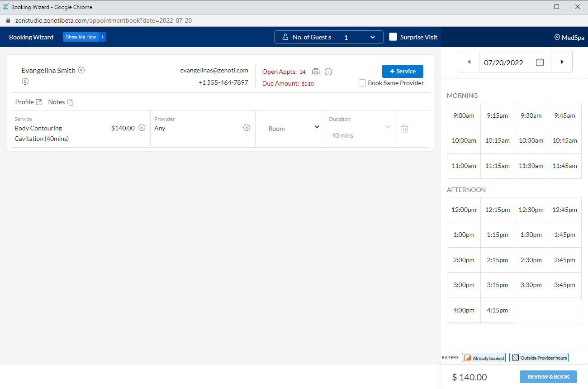
Task: Toggle the Already booked filter
Action: (x=484, y=357)
